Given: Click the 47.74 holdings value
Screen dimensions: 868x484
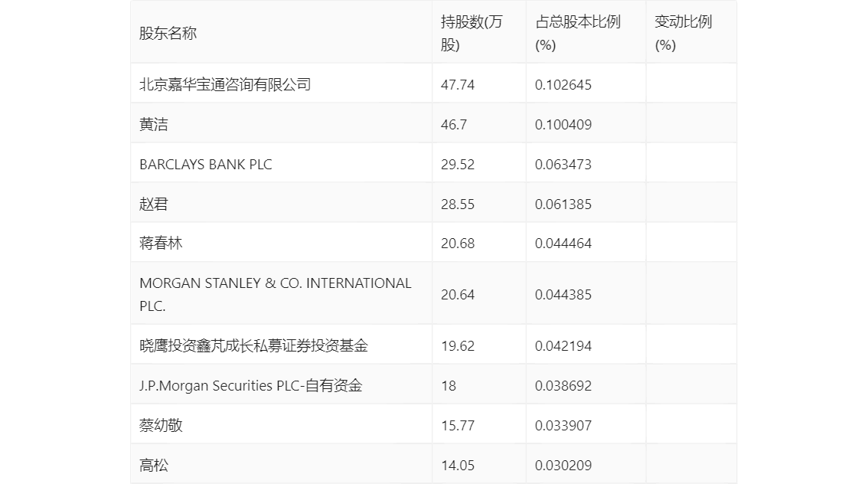Looking at the screenshot, I should coord(458,84).
